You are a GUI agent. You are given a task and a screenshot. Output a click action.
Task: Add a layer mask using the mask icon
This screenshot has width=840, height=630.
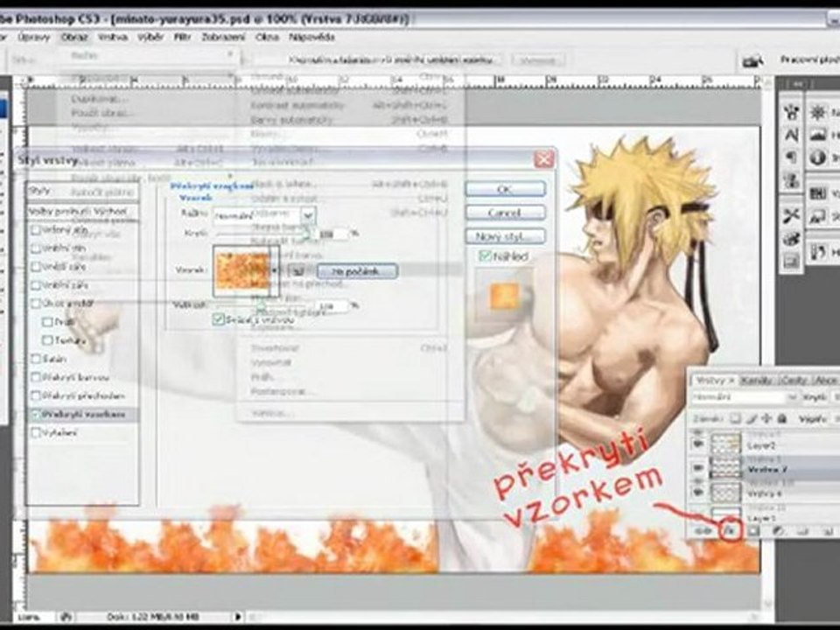[x=753, y=530]
